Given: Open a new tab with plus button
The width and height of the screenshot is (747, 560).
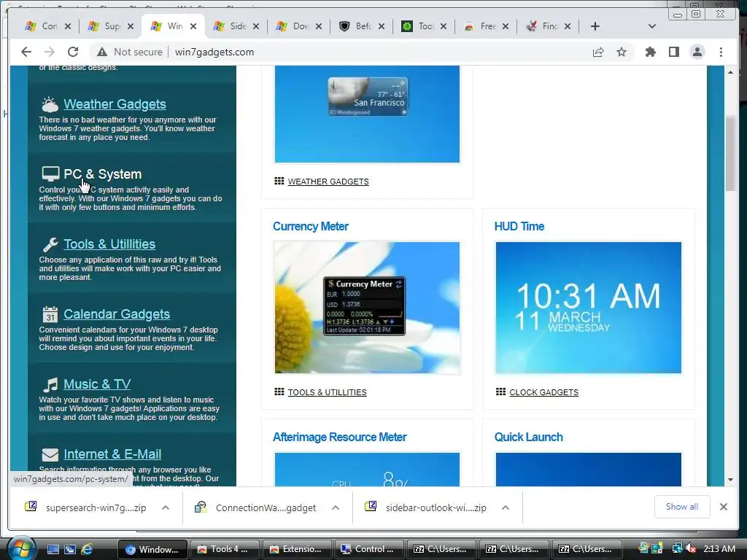Looking at the screenshot, I should click(595, 26).
